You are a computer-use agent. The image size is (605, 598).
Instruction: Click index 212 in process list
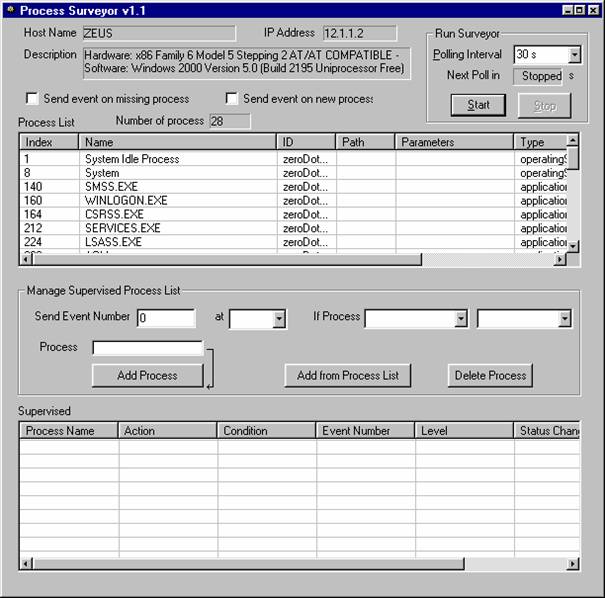[33, 228]
